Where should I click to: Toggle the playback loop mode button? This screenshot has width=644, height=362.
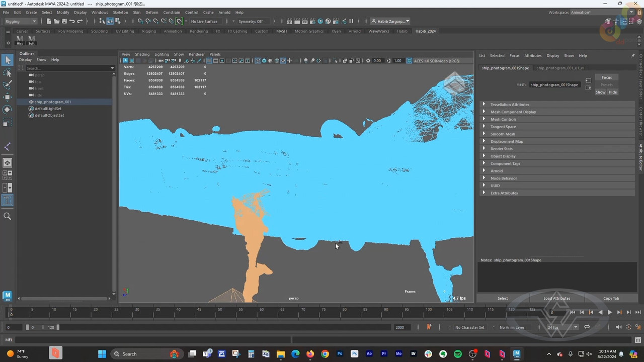tap(587, 327)
